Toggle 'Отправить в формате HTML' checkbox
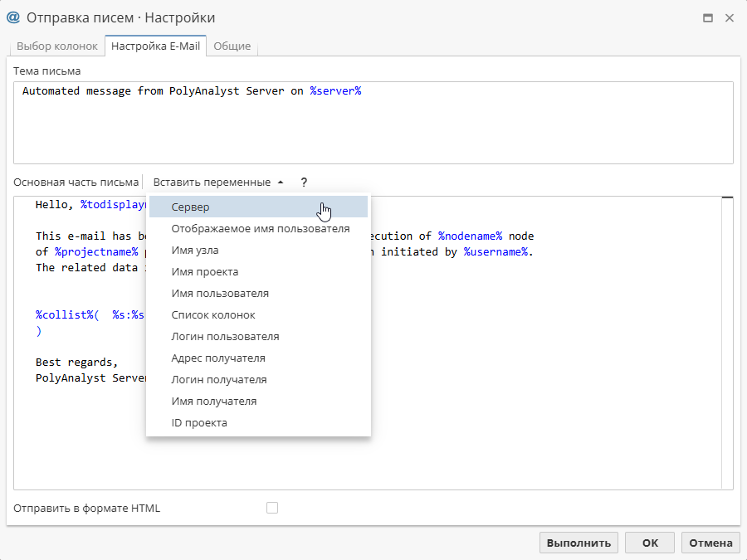Screen dimensions: 747x560 pos(272,508)
